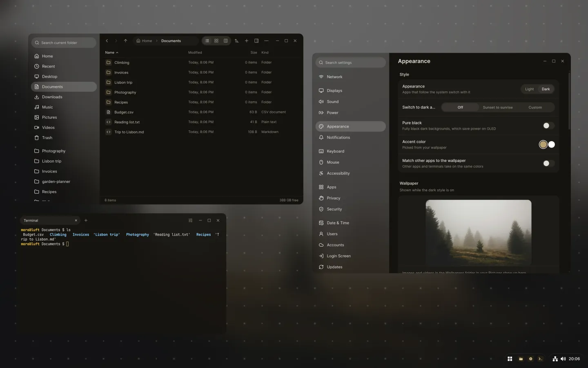Screen dimensions: 588x368
Task: Open the Accessibility settings page
Action: point(350,173)
